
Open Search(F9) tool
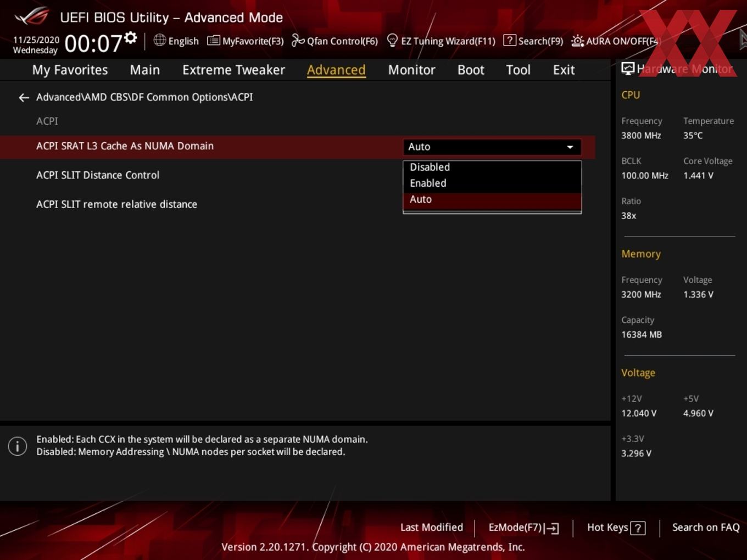[x=533, y=41]
